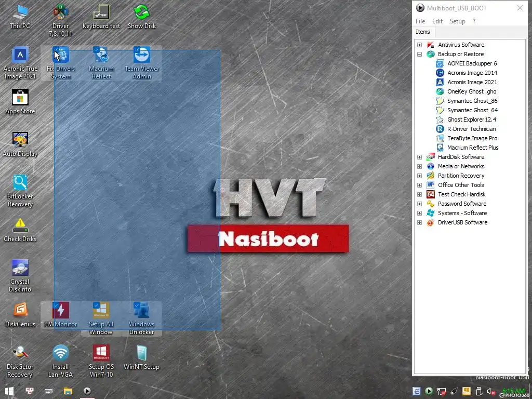Screen dimensions: 532x399
Task: Open the Edit menu
Action: coord(437,21)
